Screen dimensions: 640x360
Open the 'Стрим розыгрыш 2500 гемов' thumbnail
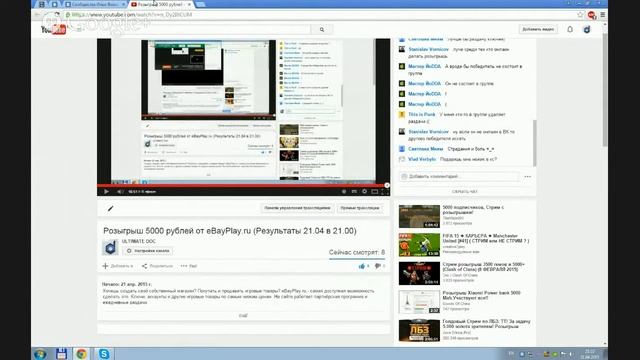419,273
